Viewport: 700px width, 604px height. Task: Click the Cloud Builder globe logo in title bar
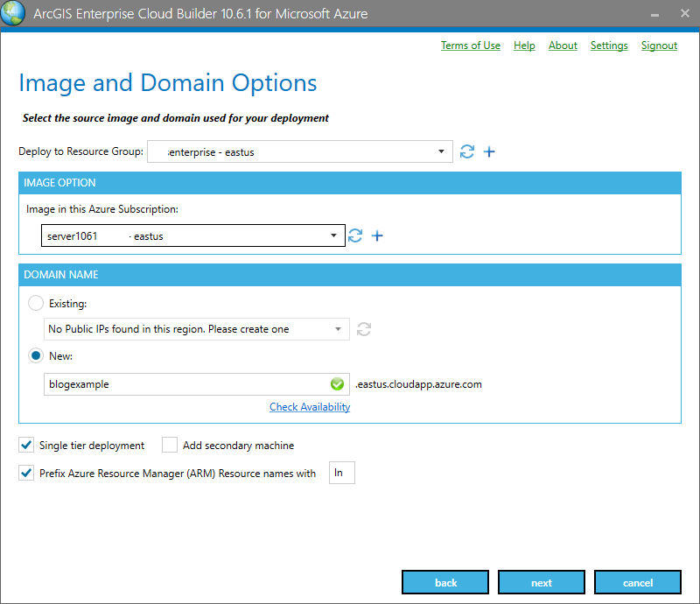coord(13,13)
